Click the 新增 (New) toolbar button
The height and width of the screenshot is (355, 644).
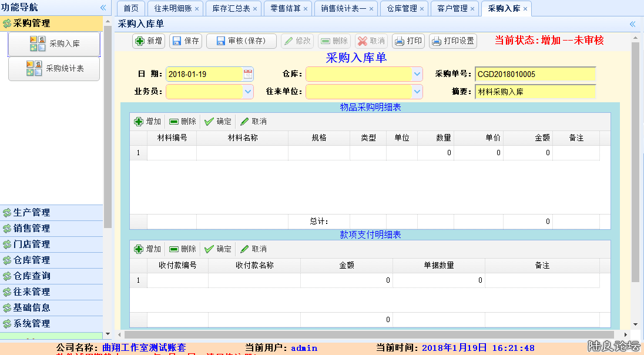pyautogui.click(x=149, y=41)
